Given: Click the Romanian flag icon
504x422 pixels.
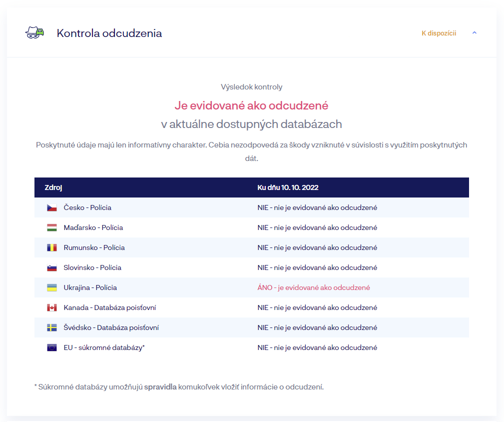Looking at the screenshot, I should click(x=52, y=247).
